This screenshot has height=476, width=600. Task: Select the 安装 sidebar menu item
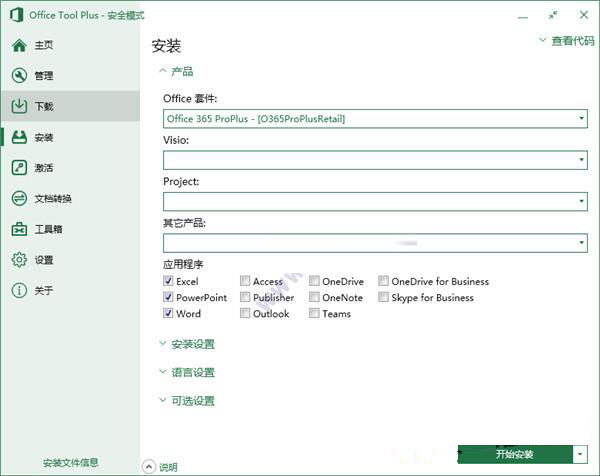(44, 137)
